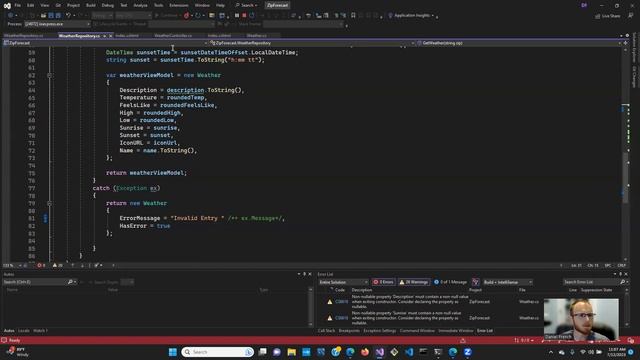Open the ZipForecast project navigation dropdown
Screen dimensions: 640x360
pyautogui.click(x=106, y=43)
